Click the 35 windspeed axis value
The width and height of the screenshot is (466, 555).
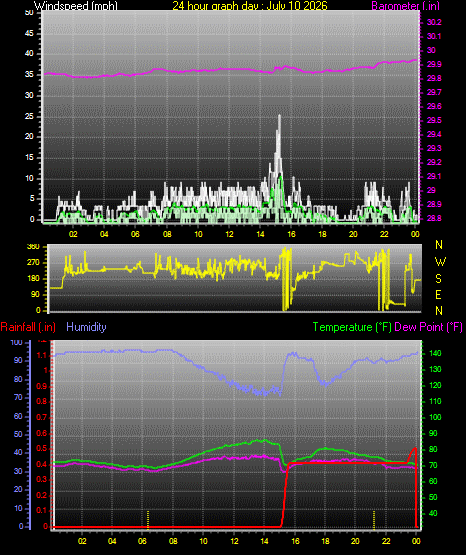[x=29, y=75]
